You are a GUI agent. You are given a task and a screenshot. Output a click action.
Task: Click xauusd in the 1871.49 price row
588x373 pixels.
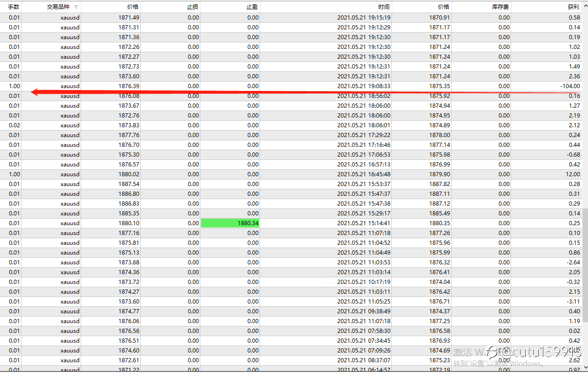click(70, 18)
